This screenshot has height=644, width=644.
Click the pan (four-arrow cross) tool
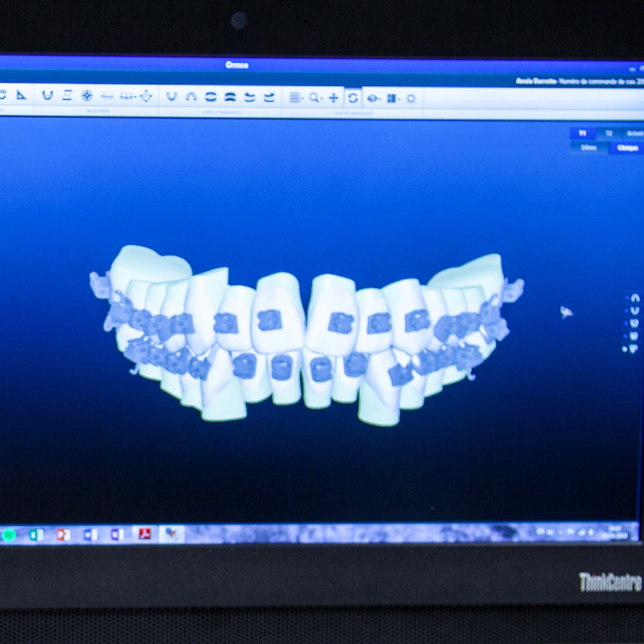334,98
